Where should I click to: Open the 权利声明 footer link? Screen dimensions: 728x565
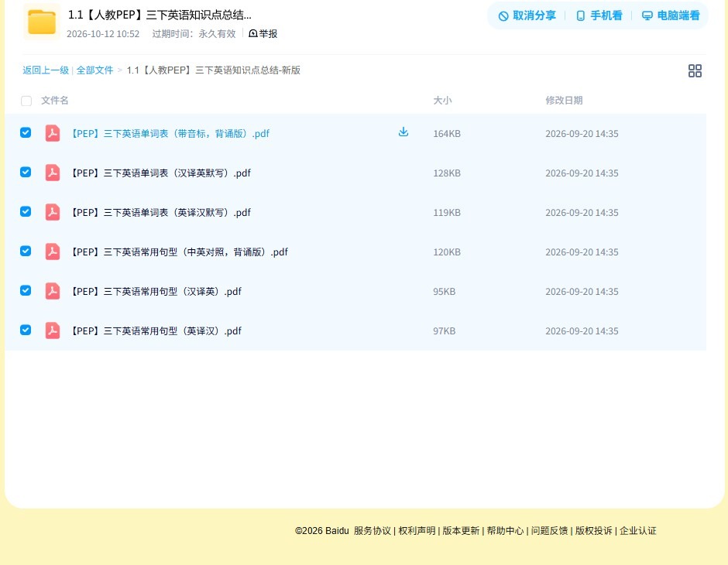tap(417, 531)
